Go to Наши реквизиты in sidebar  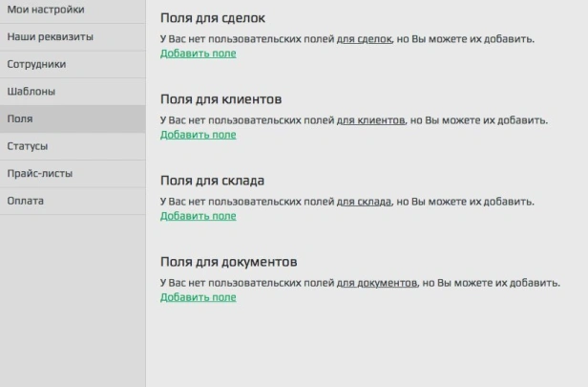click(50, 37)
